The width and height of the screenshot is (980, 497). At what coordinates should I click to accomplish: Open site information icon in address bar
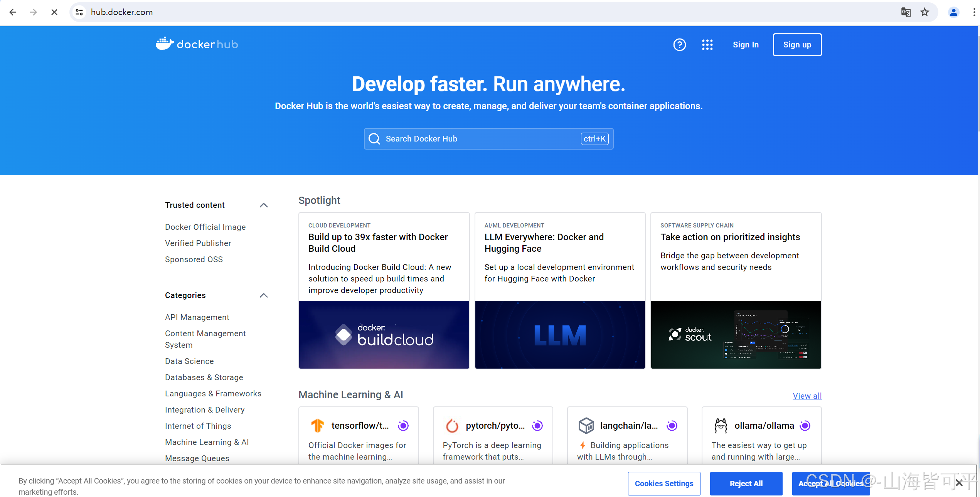[79, 12]
